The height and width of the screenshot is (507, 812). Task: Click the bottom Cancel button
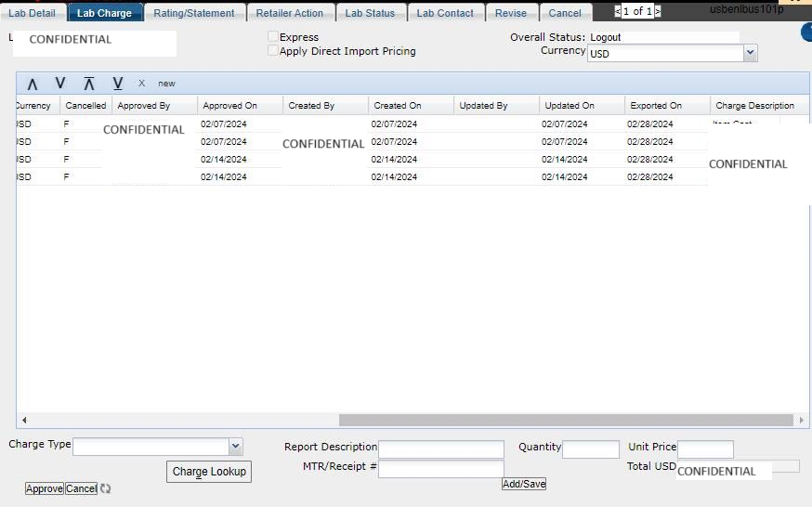82,488
